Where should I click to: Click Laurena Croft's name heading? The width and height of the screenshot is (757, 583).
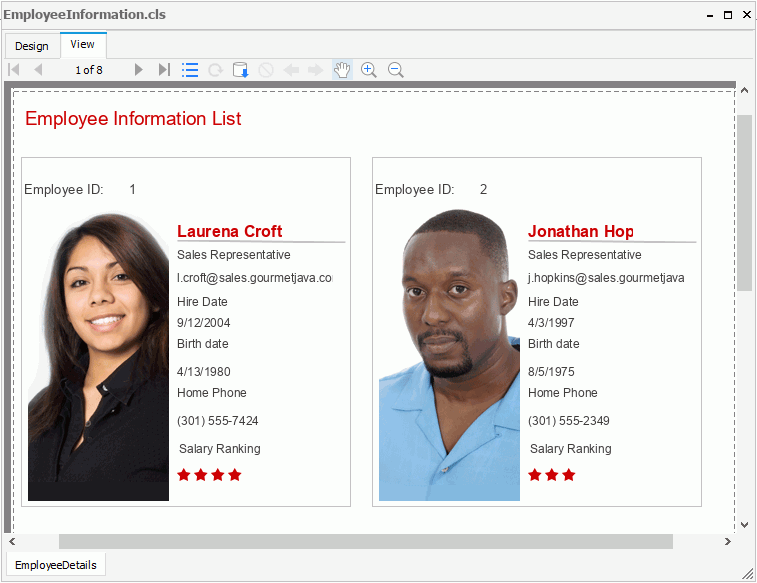point(230,232)
